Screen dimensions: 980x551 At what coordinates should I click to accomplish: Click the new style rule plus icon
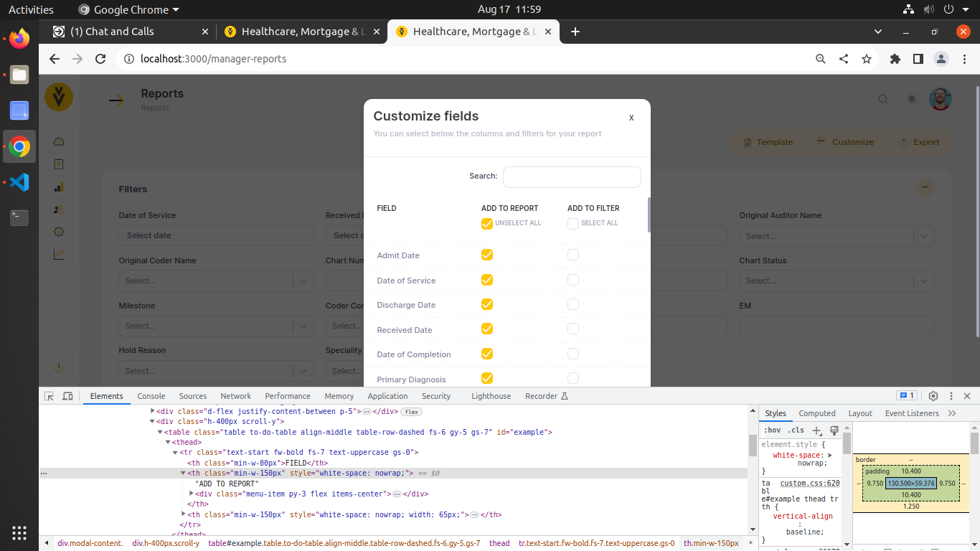click(816, 430)
